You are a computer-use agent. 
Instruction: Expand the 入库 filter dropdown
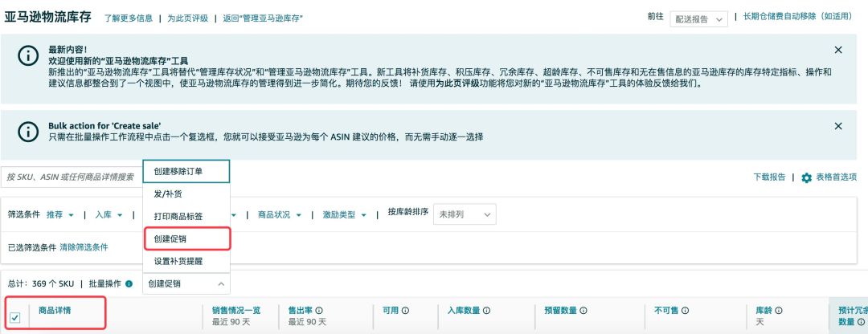108,214
